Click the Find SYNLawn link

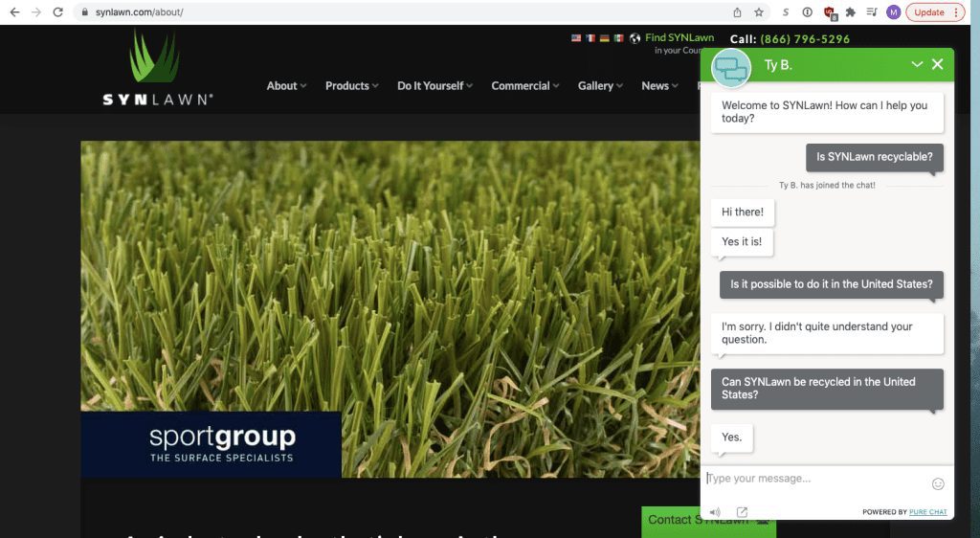(x=679, y=37)
